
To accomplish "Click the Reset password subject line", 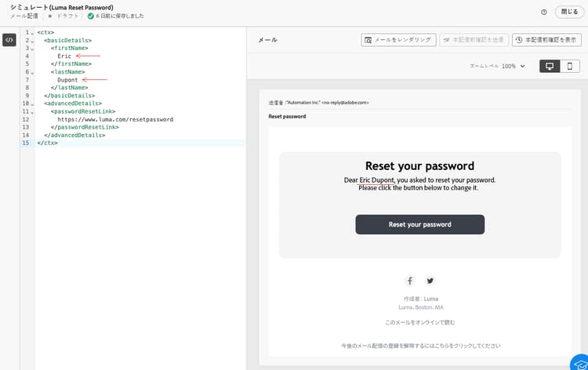I will tap(287, 117).
